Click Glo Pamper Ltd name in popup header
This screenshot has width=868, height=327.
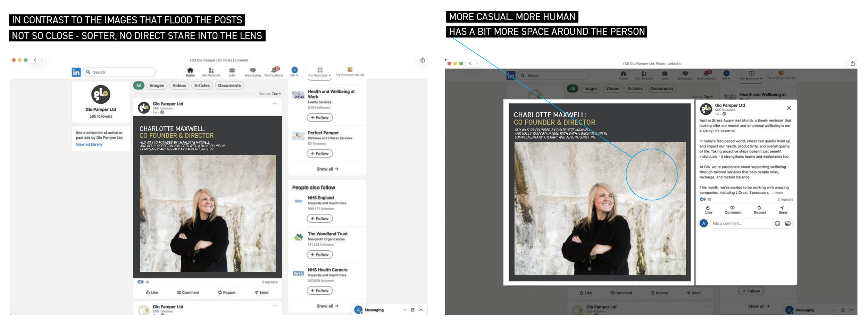tap(730, 106)
